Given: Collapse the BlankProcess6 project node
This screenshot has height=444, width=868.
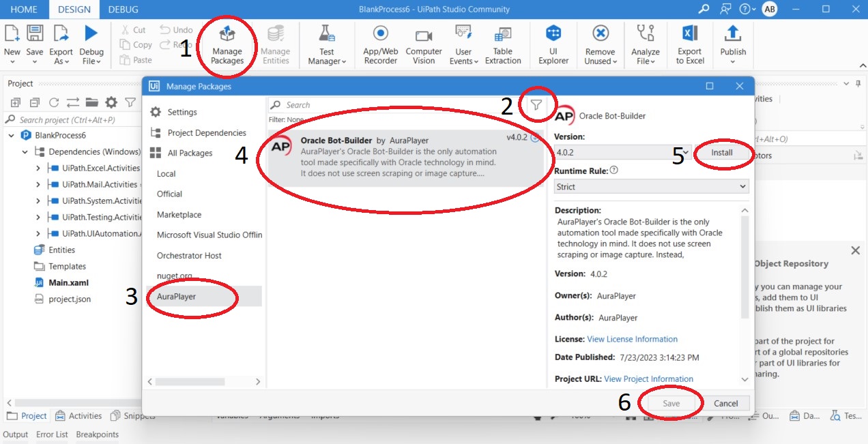Looking at the screenshot, I should (12, 135).
